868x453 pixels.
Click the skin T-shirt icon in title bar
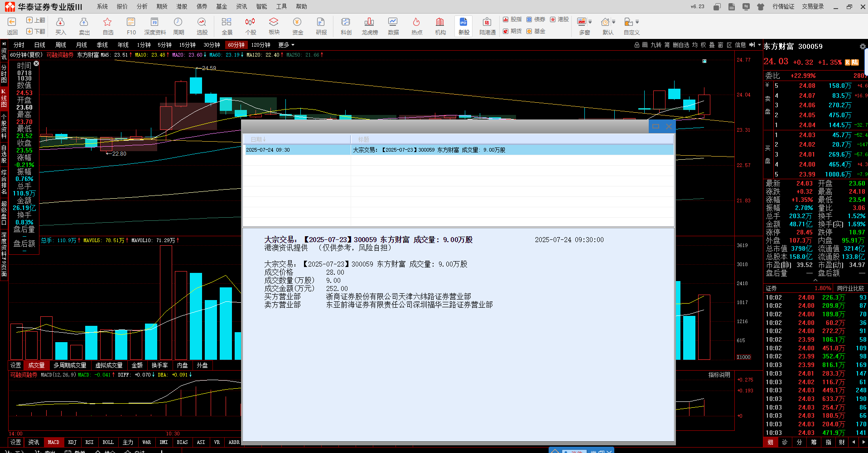(761, 7)
